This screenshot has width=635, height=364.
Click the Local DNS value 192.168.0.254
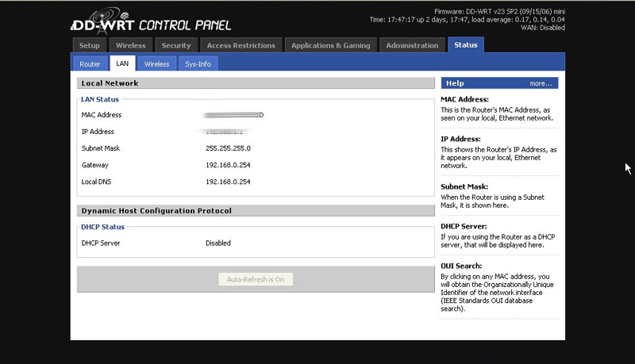tap(228, 182)
